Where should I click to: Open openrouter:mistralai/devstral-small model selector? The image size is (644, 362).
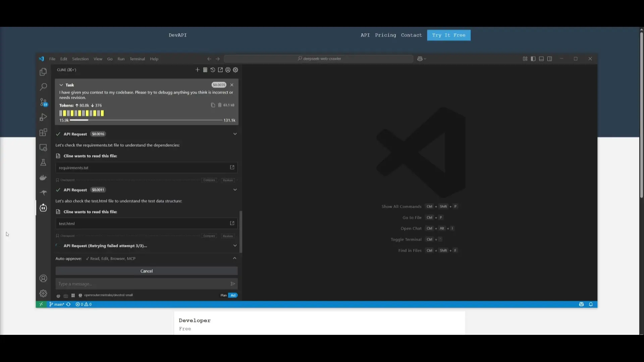tap(108, 295)
